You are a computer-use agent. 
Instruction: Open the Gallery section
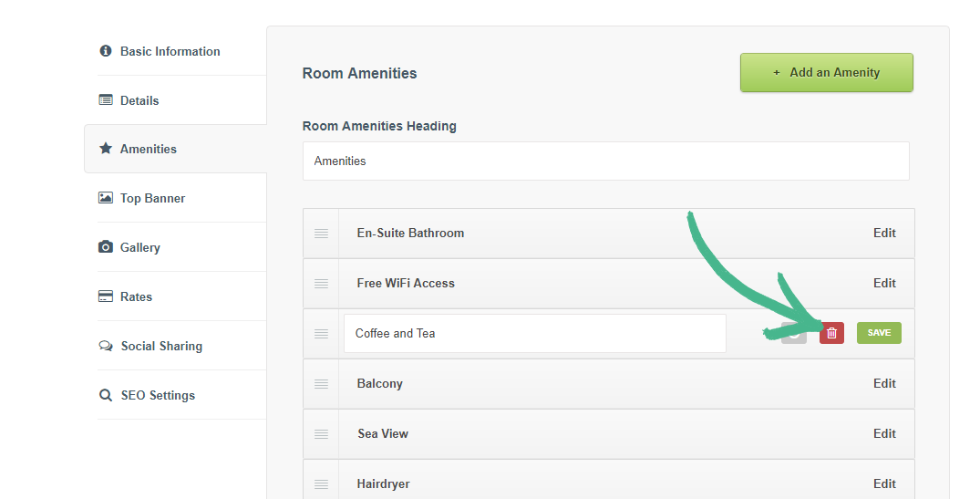139,247
